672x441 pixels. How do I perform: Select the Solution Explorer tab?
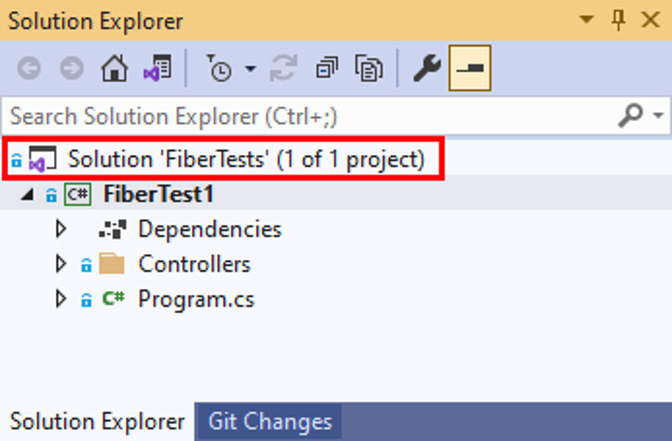point(97,421)
